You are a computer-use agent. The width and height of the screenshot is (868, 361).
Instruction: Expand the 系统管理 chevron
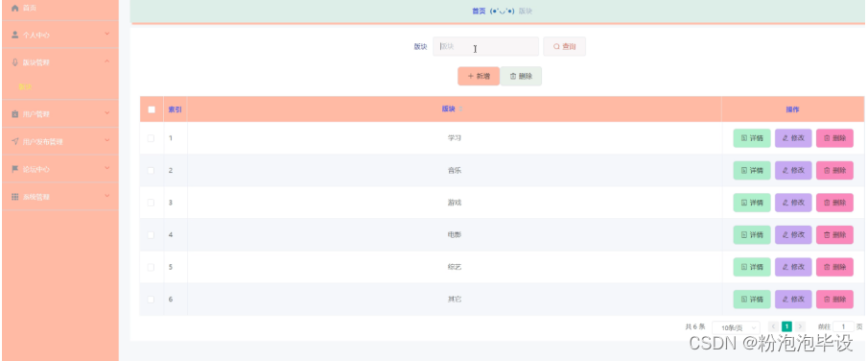tap(106, 196)
